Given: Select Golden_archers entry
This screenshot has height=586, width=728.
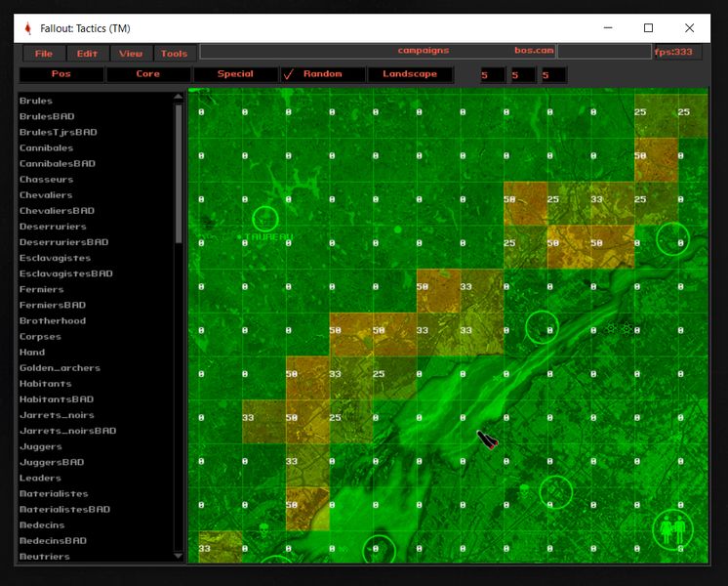Looking at the screenshot, I should (x=60, y=368).
